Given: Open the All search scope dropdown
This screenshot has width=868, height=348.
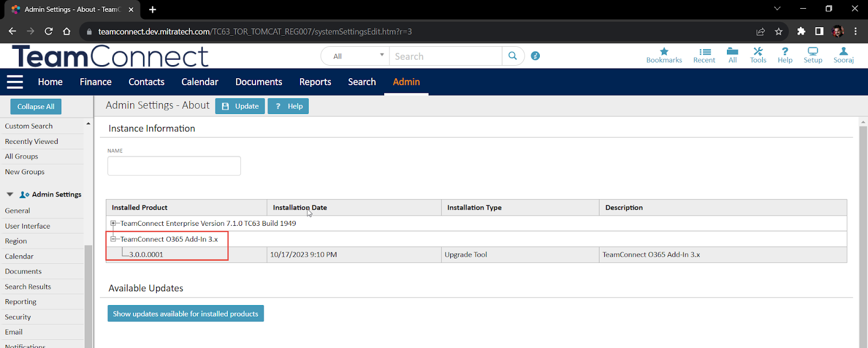Looking at the screenshot, I should point(355,56).
